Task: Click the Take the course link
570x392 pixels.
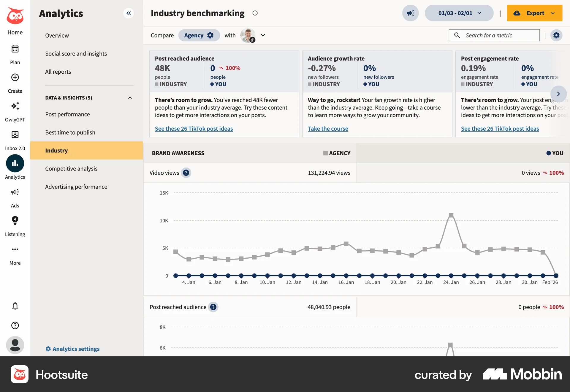Action: pyautogui.click(x=328, y=129)
